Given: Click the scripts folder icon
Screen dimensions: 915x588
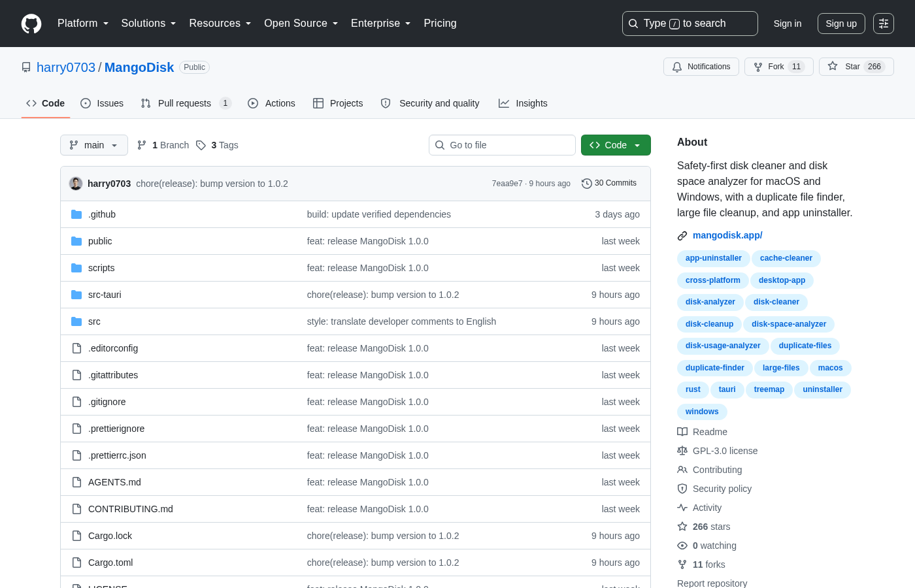Looking at the screenshot, I should coord(76,268).
